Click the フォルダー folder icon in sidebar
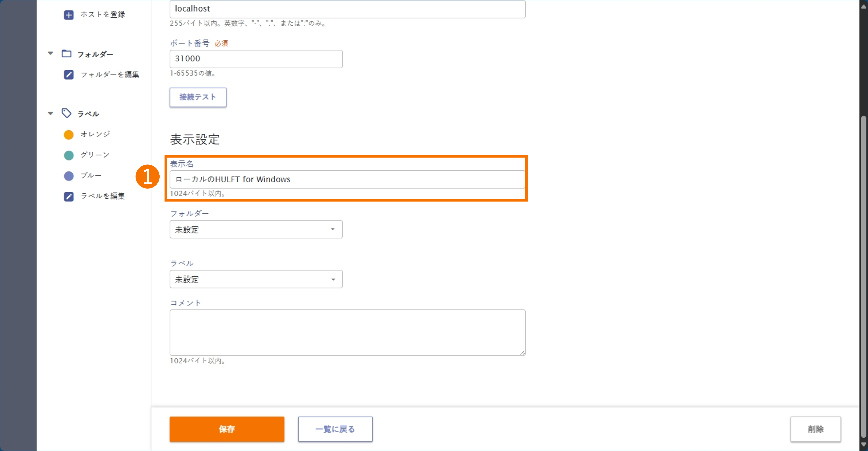The image size is (868, 451). 66,54
